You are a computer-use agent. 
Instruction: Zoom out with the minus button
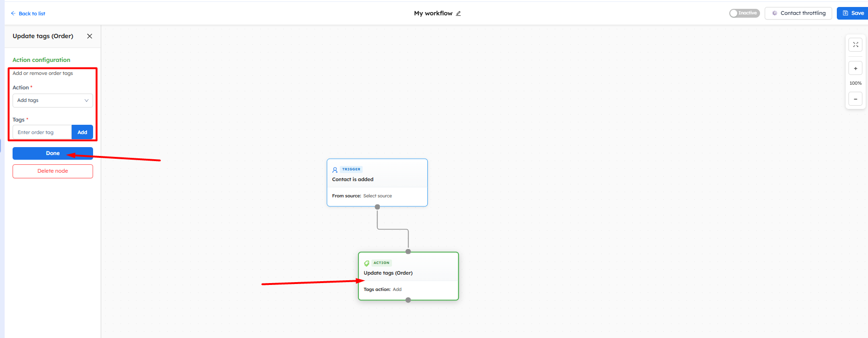[x=855, y=99]
